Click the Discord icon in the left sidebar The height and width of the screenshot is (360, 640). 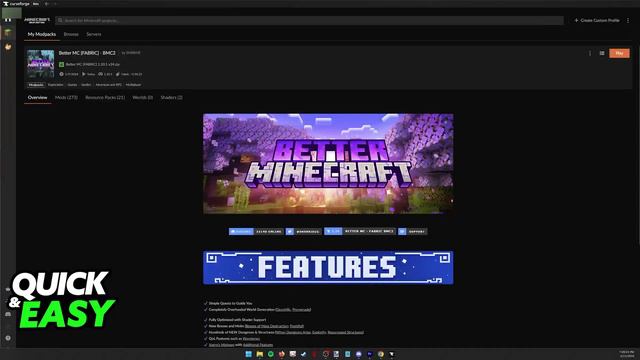pyautogui.click(x=8, y=314)
